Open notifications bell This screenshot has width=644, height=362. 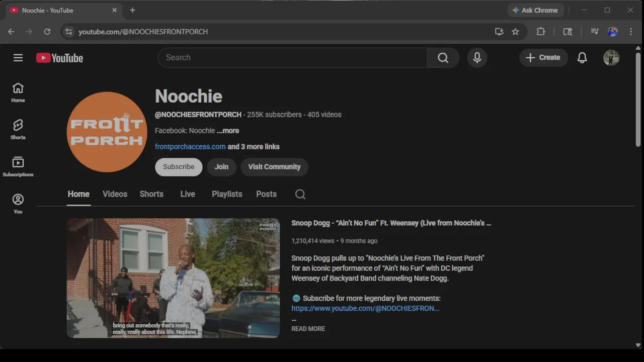point(582,58)
